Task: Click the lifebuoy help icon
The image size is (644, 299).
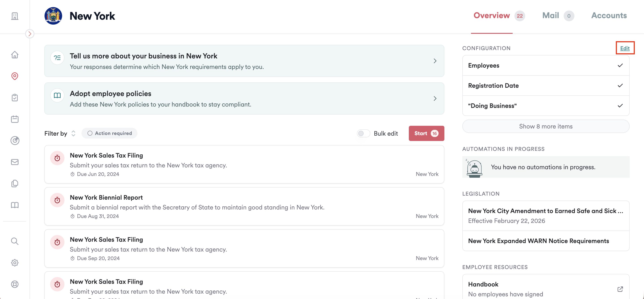Action: (15, 284)
